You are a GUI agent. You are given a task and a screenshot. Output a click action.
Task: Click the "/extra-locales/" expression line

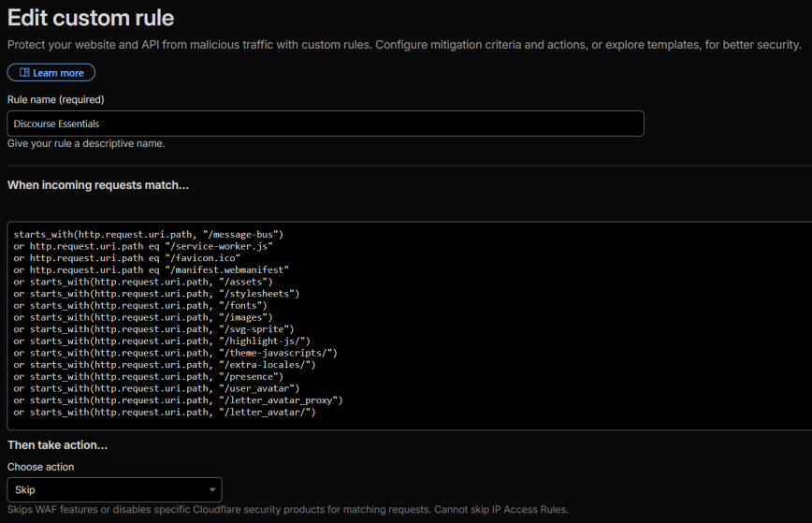(165, 365)
